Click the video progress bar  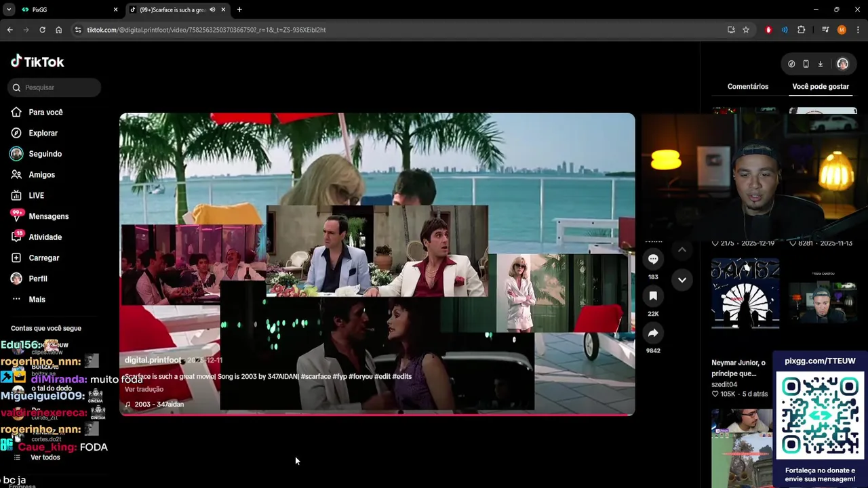click(x=377, y=414)
